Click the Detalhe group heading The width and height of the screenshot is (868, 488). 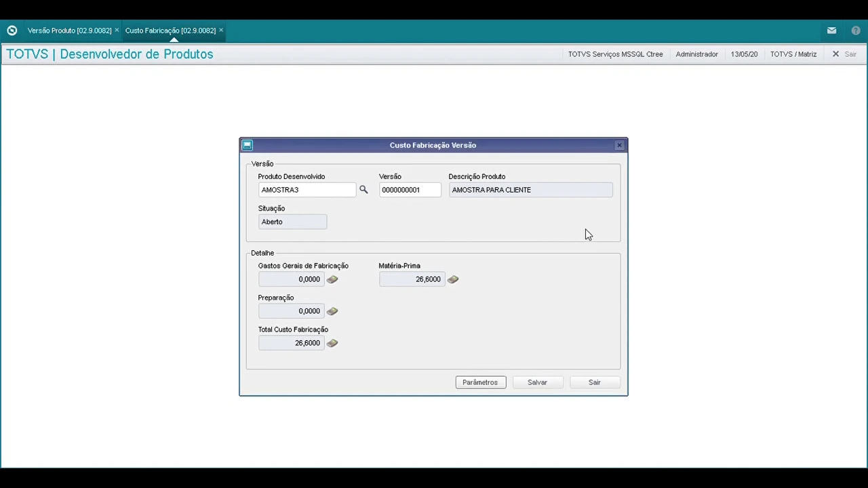point(262,253)
